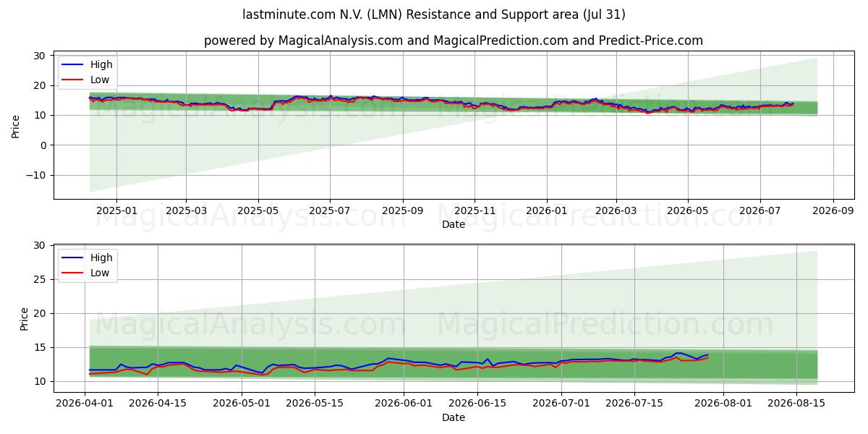
Task: Click the '2026-04-15' tick label on lower chart
Action: coord(158,404)
